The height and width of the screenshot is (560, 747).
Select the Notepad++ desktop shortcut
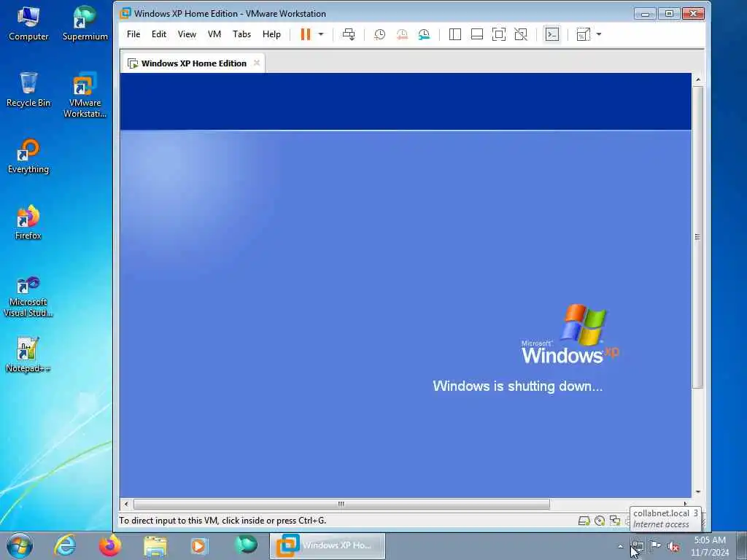(x=28, y=355)
